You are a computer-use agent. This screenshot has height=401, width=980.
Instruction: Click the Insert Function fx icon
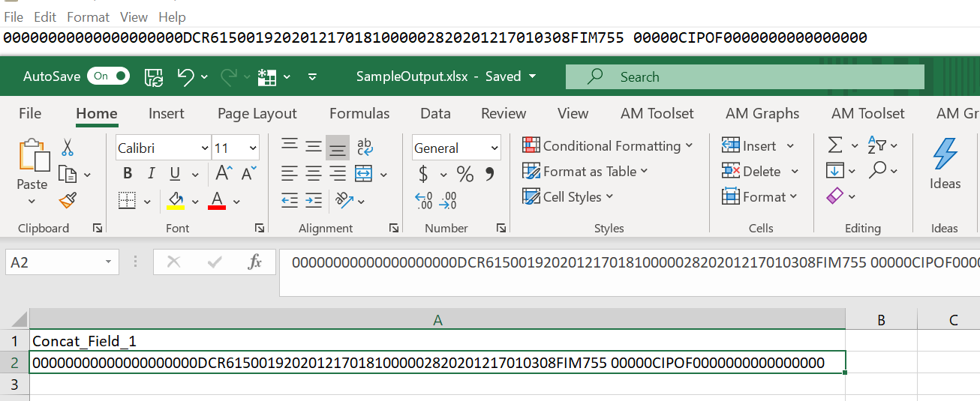[254, 262]
